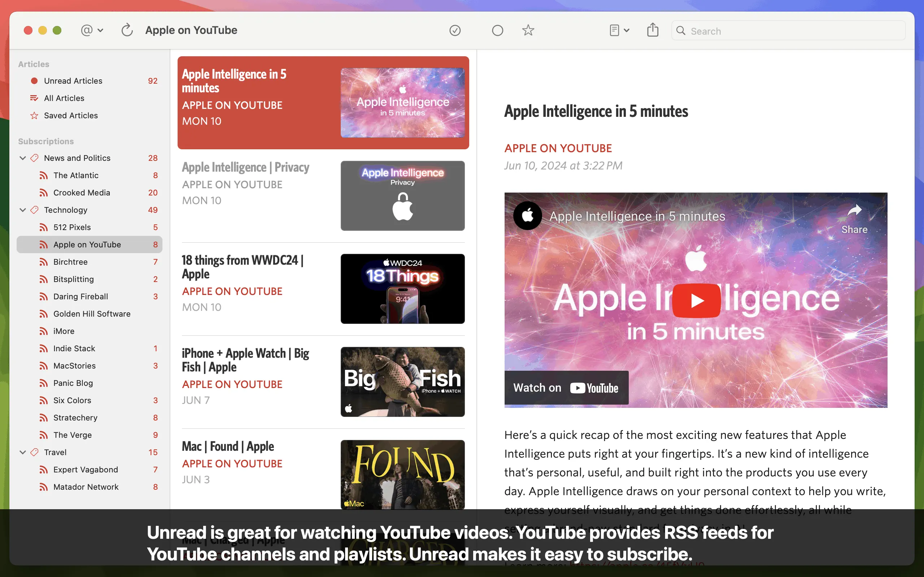Collapse the Technology folder
Image resolution: width=924 pixels, height=577 pixels.
(x=22, y=210)
